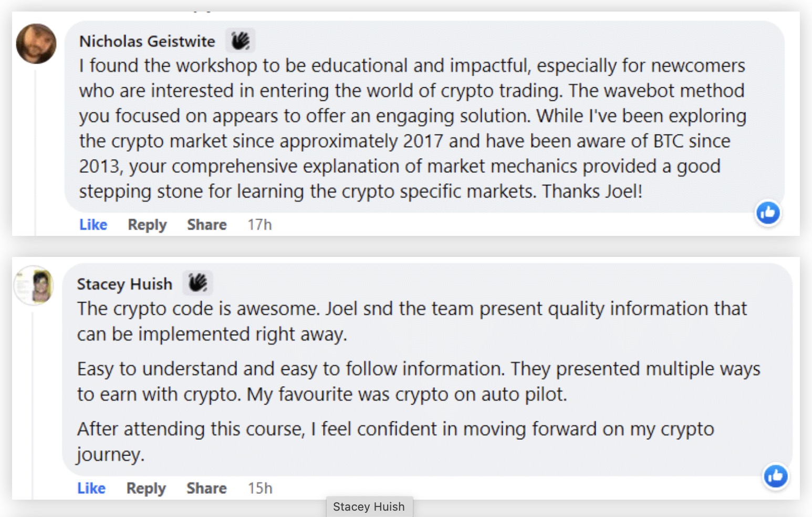Image resolution: width=812 pixels, height=517 pixels.
Task: Click the paragraph beginning 'Easy to understand'
Action: click(418, 381)
